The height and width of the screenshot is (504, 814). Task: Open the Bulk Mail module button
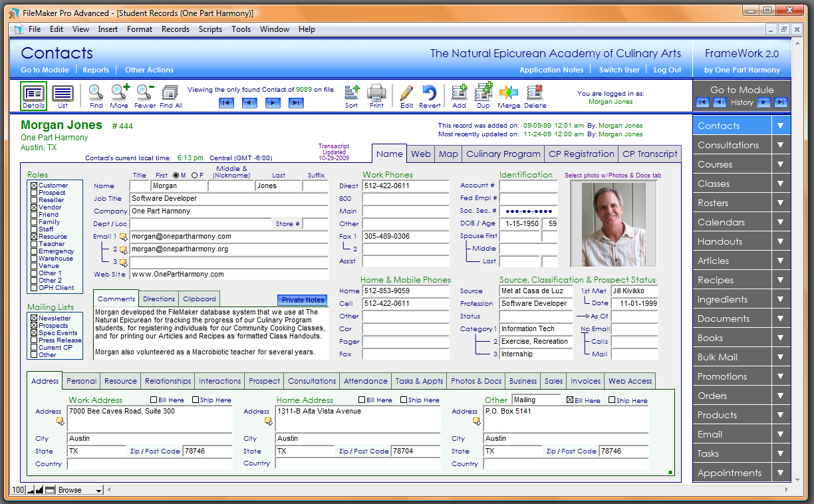(x=732, y=357)
